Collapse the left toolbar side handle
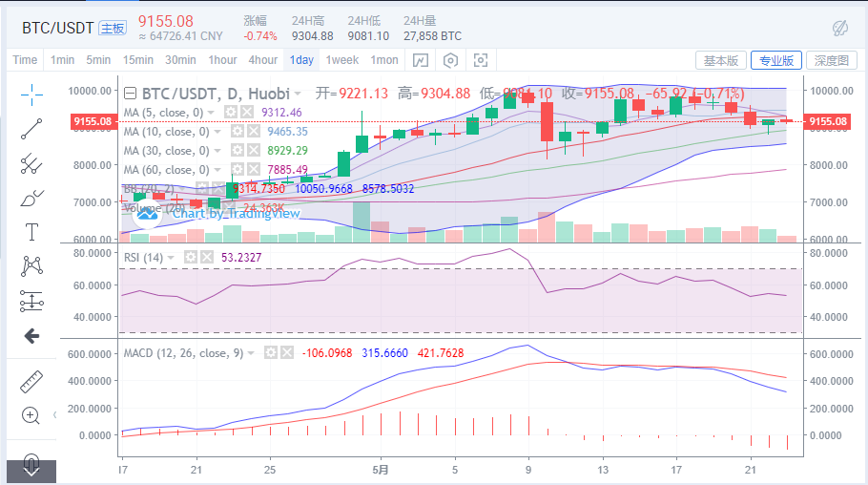The image size is (868, 485). [x=54, y=414]
